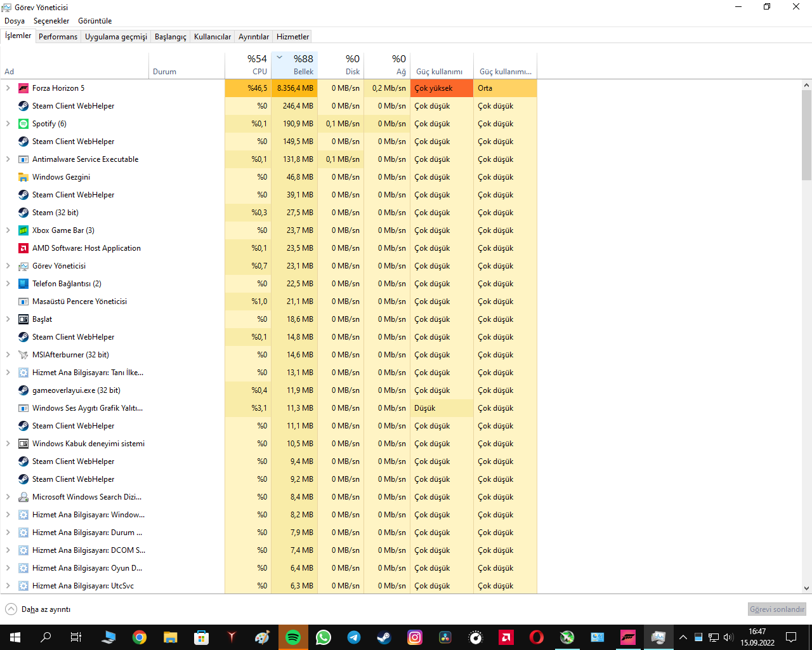Expand the MSIAfterburner (32 bit) row
The image size is (812, 650).
click(8, 355)
